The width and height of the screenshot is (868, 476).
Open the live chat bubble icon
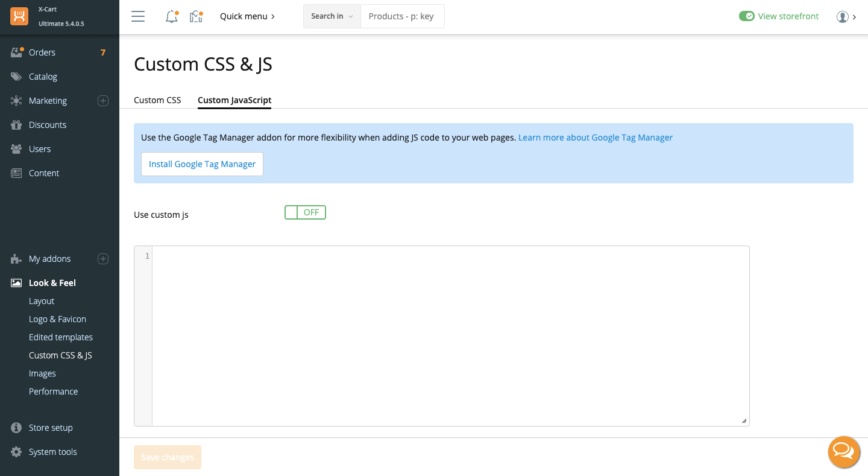click(843, 452)
